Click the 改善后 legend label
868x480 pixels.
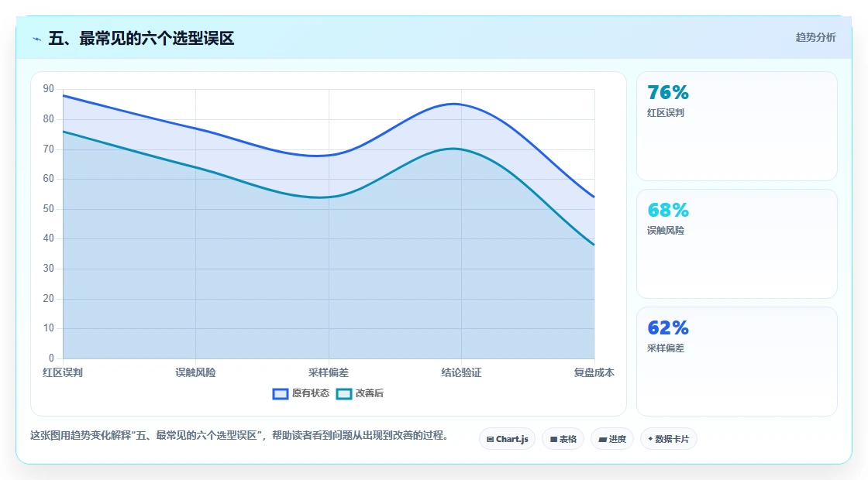[x=369, y=393]
